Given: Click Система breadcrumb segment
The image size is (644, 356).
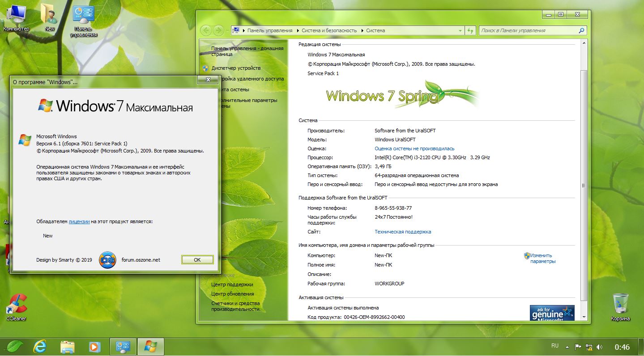Looking at the screenshot, I should 375,30.
